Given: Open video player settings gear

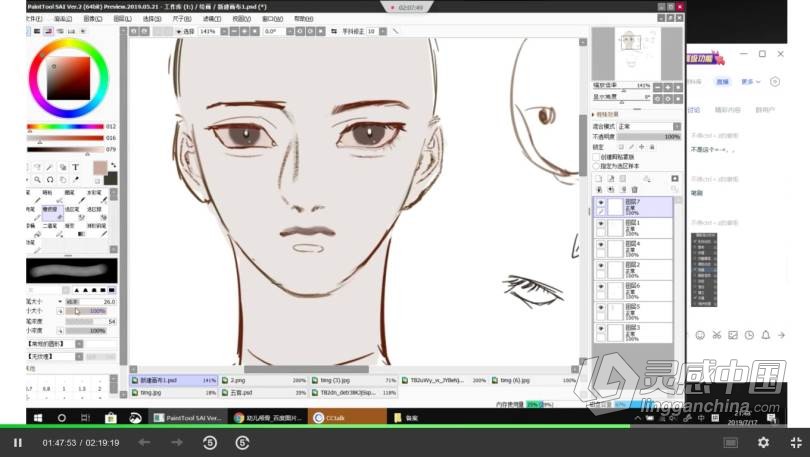Looking at the screenshot, I should click(764, 442).
